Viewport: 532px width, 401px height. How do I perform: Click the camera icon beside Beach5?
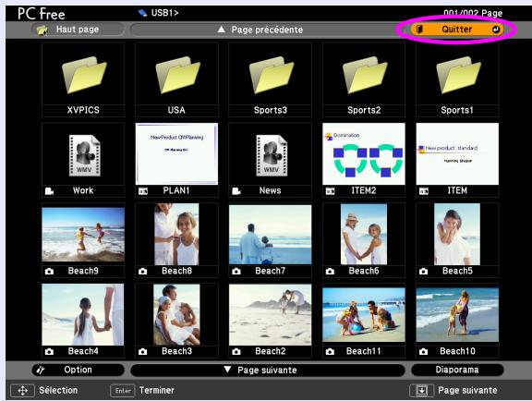pos(423,272)
